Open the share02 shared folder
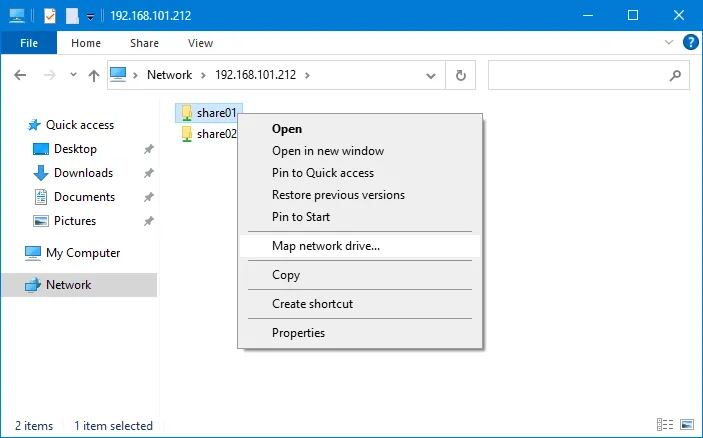Image resolution: width=703 pixels, height=438 pixels. tap(216, 134)
